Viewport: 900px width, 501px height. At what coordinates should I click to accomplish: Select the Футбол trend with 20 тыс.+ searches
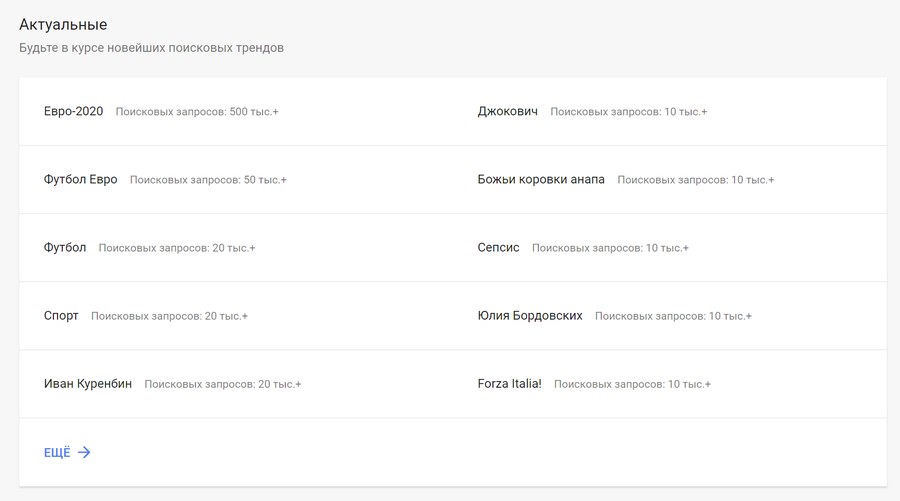tap(65, 247)
